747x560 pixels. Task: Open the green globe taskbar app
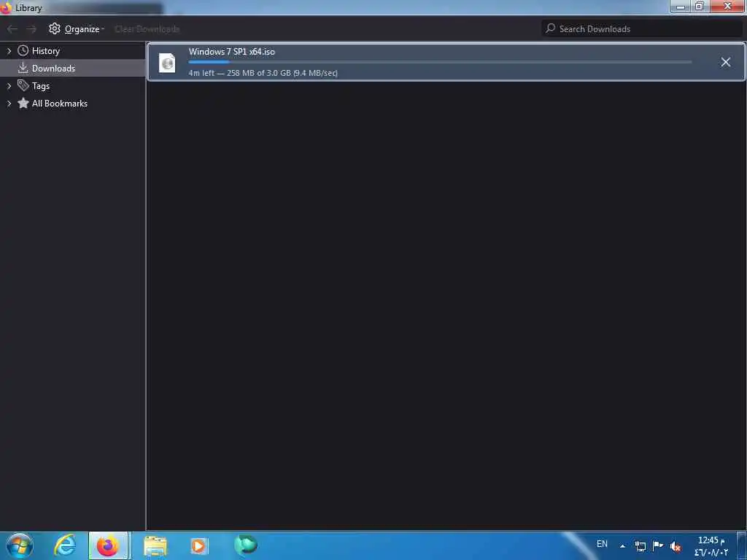click(x=246, y=545)
